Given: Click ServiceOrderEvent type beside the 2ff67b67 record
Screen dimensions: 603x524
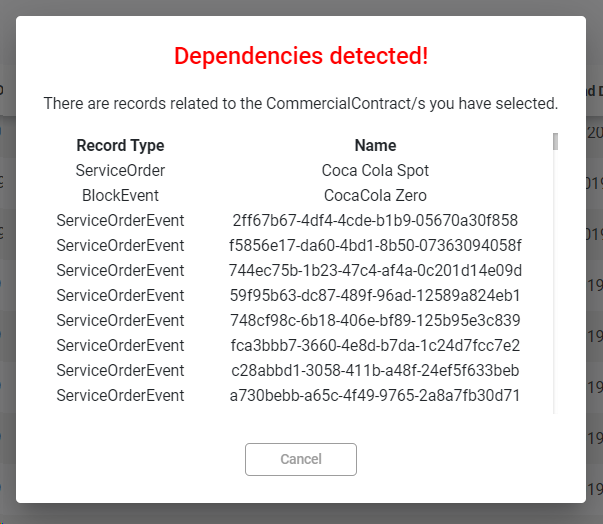Looking at the screenshot, I should tap(120, 220).
